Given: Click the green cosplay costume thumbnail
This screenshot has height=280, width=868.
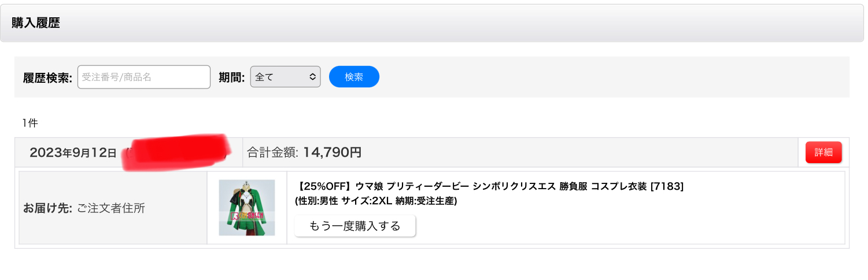Looking at the screenshot, I should [247, 208].
